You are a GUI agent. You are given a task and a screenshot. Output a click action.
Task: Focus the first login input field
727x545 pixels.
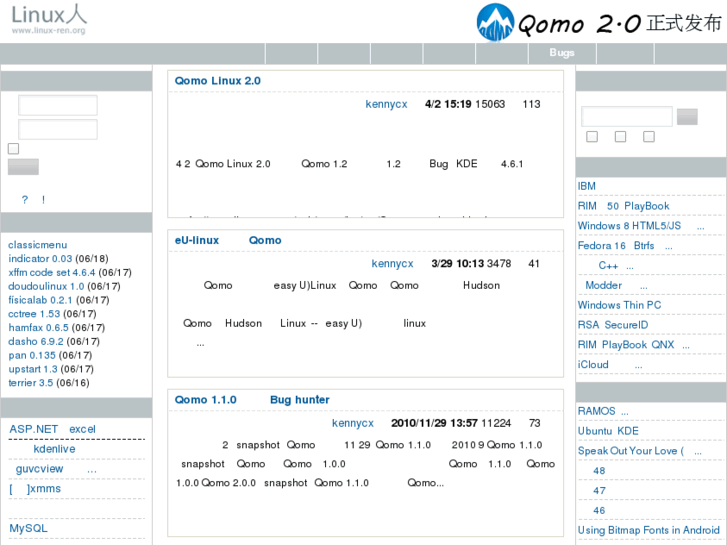pyautogui.click(x=58, y=105)
